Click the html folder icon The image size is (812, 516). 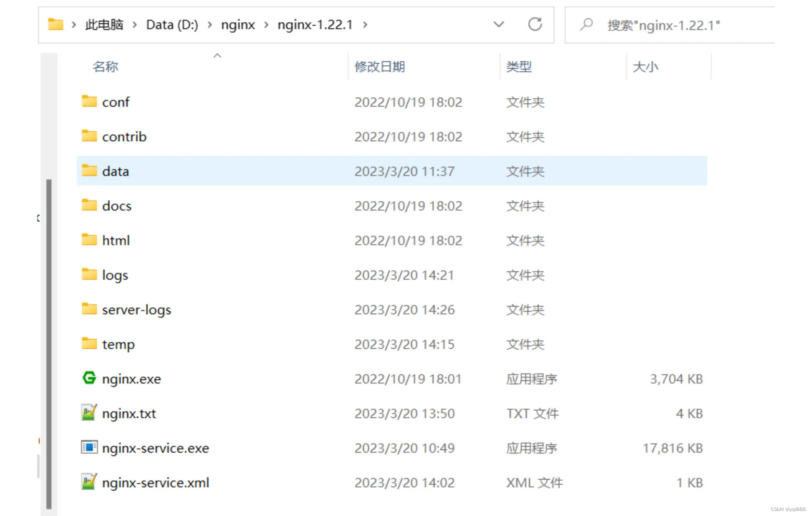pos(89,240)
